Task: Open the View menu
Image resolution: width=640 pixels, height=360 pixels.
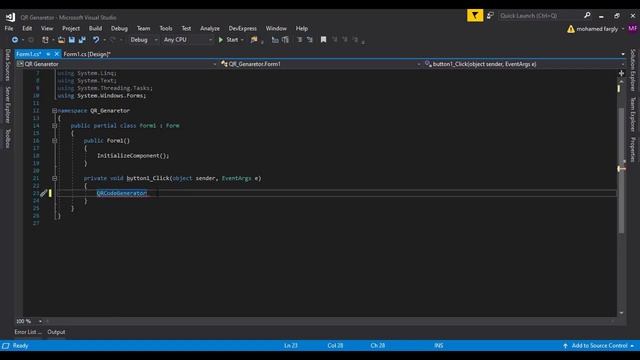Action: tap(47, 28)
